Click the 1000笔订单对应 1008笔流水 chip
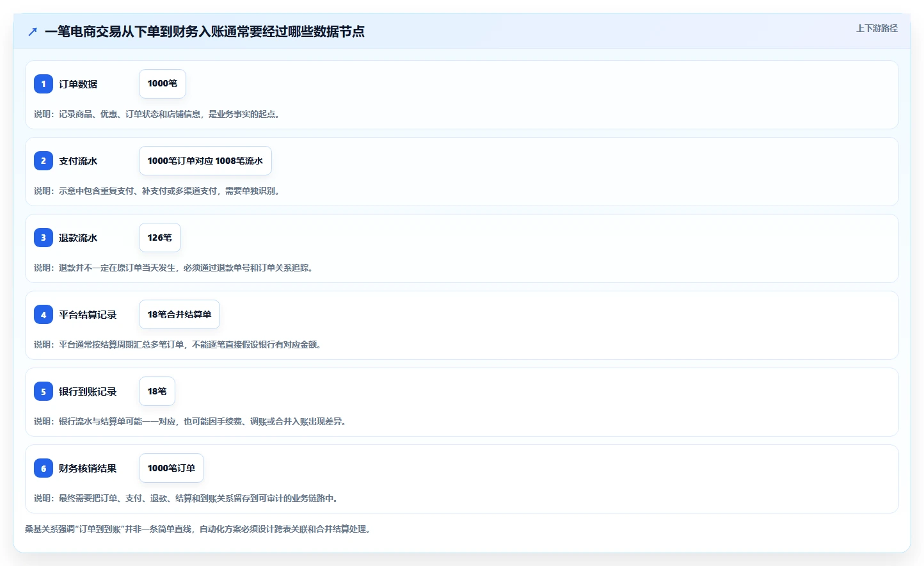The height and width of the screenshot is (566, 924). click(x=205, y=161)
